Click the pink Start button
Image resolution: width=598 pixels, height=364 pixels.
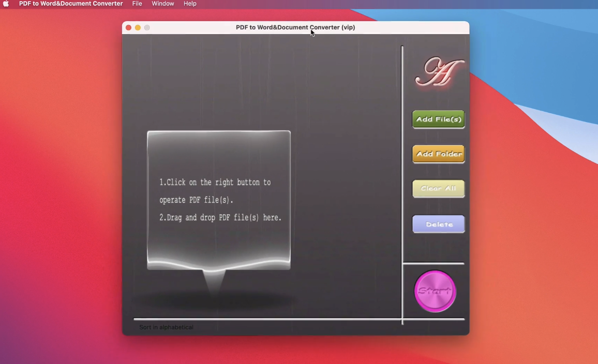[x=435, y=291]
